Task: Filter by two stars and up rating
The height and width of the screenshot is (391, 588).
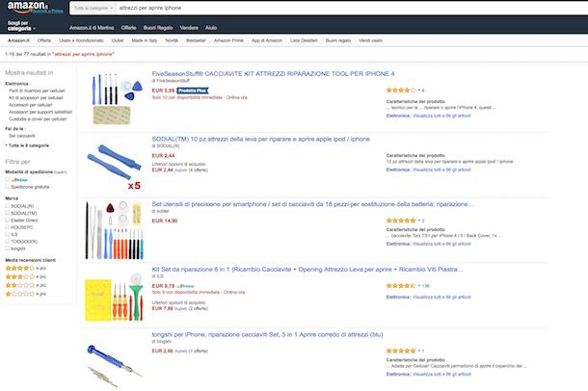Action: point(25,285)
